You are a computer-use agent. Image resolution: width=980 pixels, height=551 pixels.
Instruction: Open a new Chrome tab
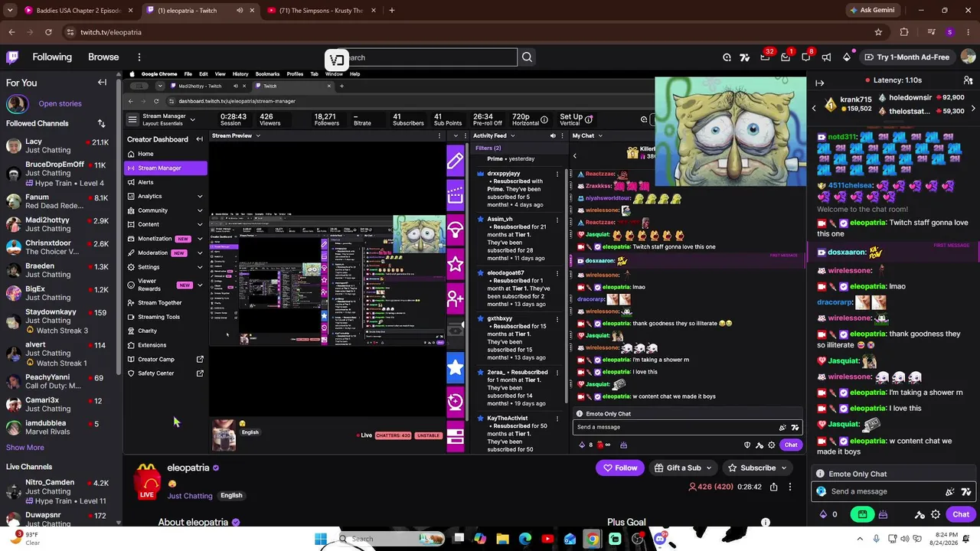point(392,11)
